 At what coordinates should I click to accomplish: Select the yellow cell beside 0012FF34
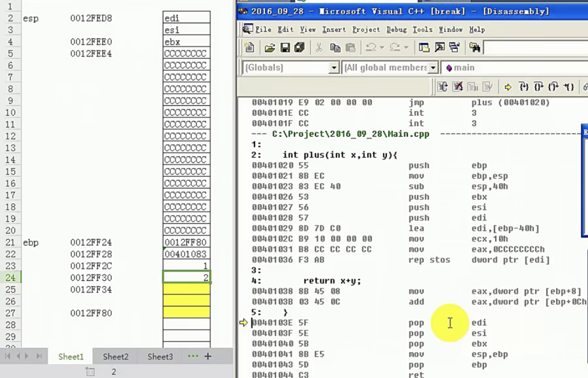(186, 289)
